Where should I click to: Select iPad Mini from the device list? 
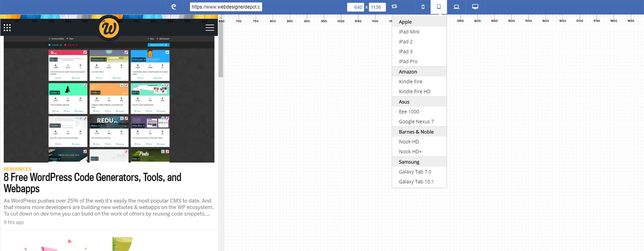coord(409,32)
